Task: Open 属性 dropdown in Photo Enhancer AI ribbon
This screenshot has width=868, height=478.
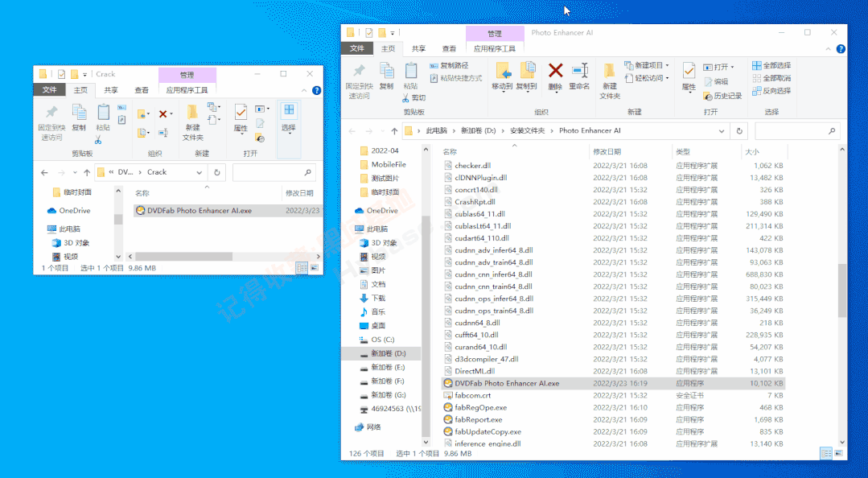Action: tap(689, 90)
